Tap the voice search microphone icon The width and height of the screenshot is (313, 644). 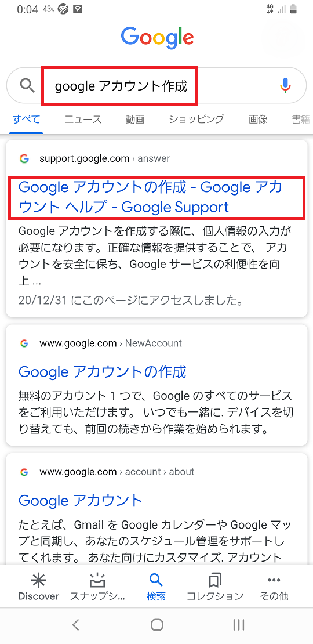click(x=286, y=85)
